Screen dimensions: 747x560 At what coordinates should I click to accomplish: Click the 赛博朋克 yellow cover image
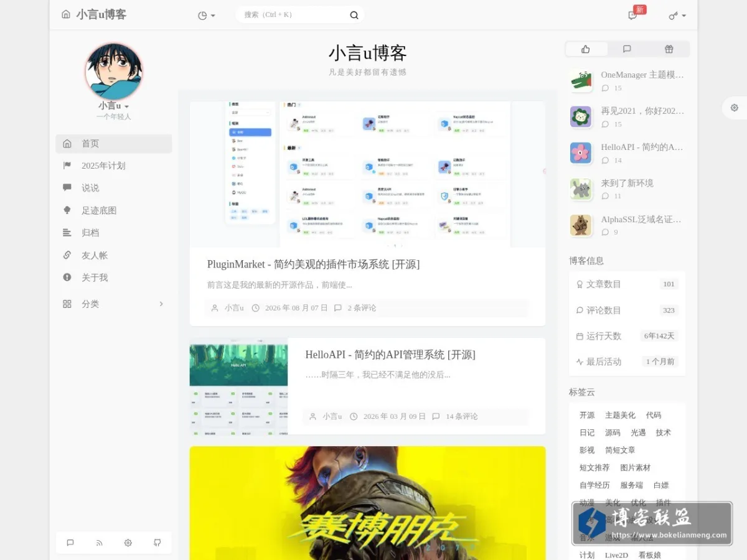pos(367,503)
